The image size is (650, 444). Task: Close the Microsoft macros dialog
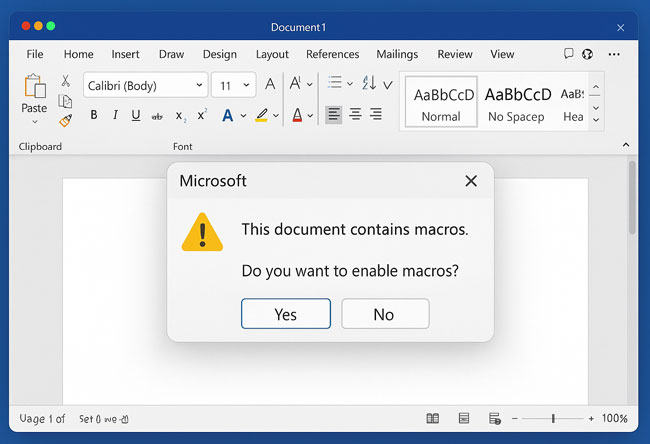point(471,181)
